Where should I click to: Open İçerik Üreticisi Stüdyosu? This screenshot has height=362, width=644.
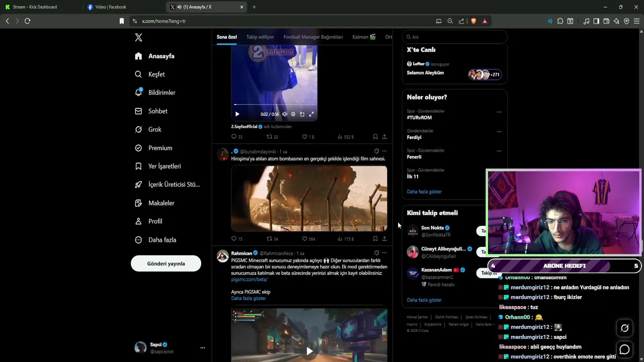[168, 185]
